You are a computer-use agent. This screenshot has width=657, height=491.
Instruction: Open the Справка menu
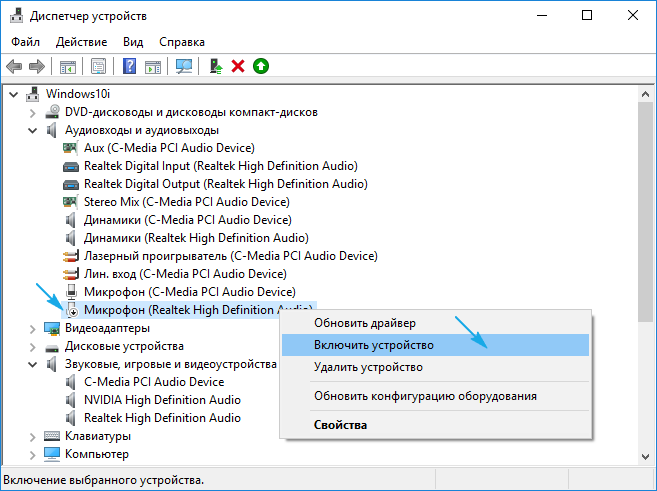(181, 42)
